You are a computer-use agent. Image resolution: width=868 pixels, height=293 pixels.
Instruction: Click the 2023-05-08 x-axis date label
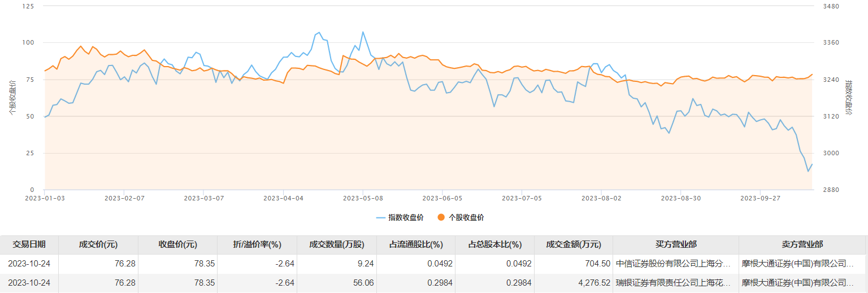tap(363, 198)
